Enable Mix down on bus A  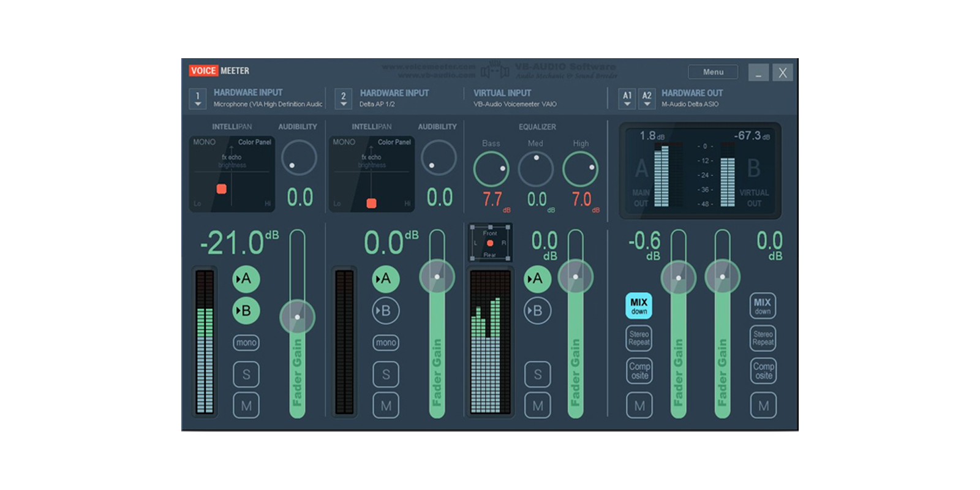(639, 306)
